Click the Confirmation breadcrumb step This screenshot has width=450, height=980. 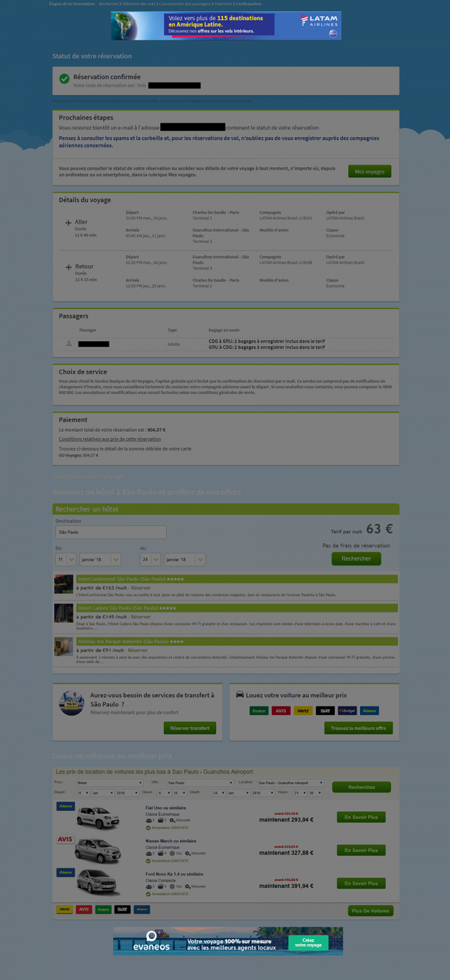coord(248,4)
